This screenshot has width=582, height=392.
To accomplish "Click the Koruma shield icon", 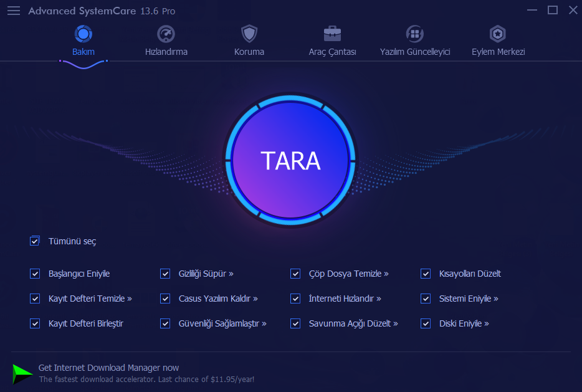I will [249, 34].
